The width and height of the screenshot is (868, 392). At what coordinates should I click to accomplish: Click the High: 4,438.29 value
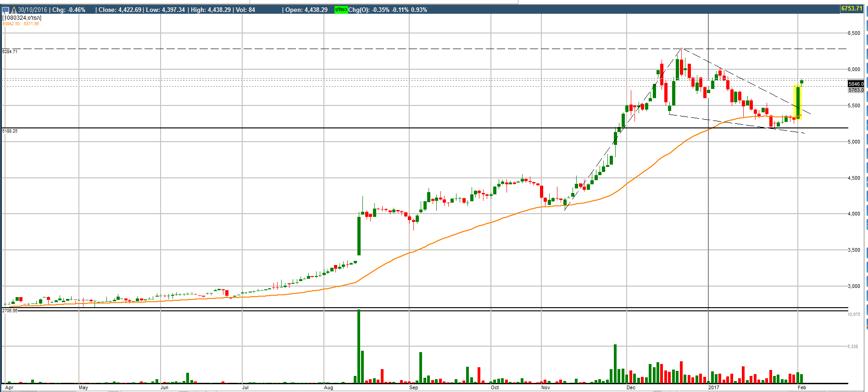(211, 10)
